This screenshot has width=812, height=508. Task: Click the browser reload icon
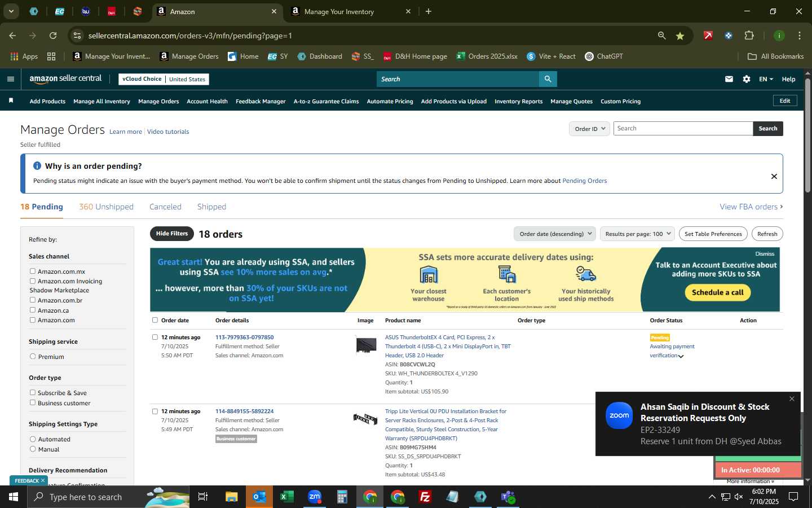coord(53,36)
